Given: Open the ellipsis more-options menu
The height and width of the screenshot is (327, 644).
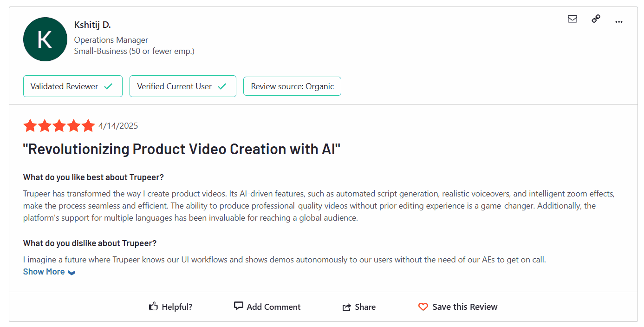Looking at the screenshot, I should click(x=618, y=21).
